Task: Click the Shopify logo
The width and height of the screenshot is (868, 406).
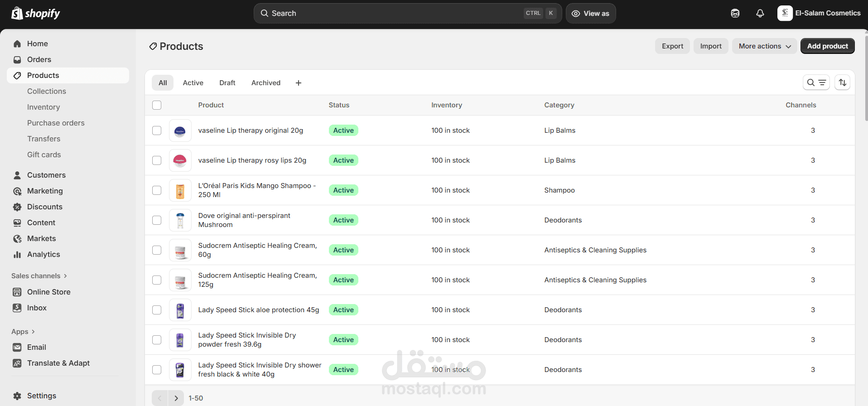Action: click(35, 13)
